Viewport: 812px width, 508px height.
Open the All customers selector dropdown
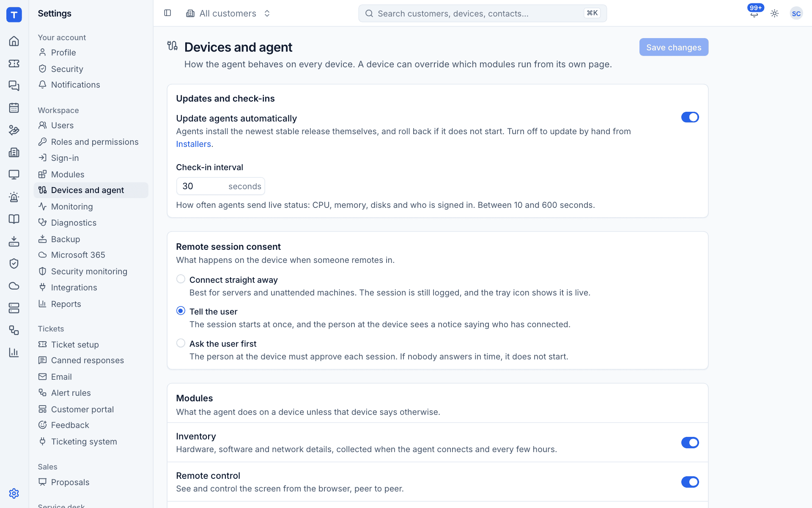(228, 13)
